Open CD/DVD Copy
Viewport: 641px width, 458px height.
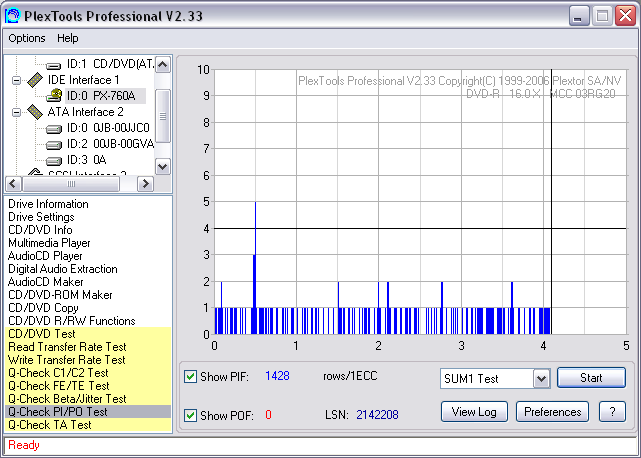[43, 308]
